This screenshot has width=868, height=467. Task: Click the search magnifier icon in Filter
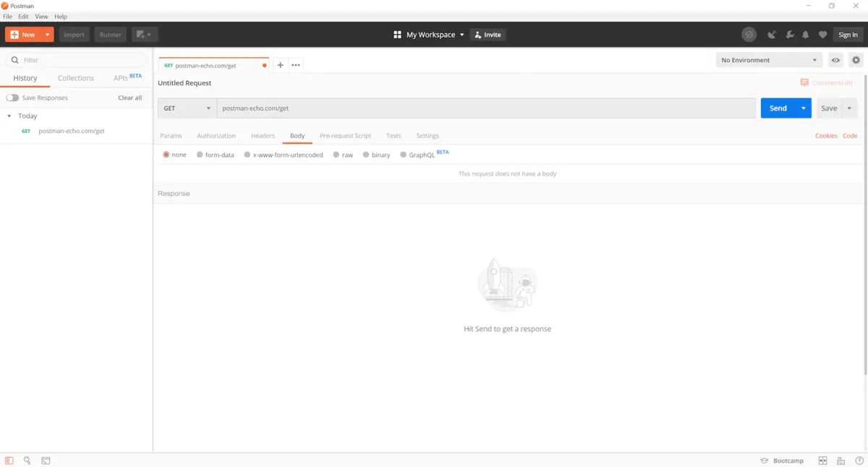(x=14, y=60)
